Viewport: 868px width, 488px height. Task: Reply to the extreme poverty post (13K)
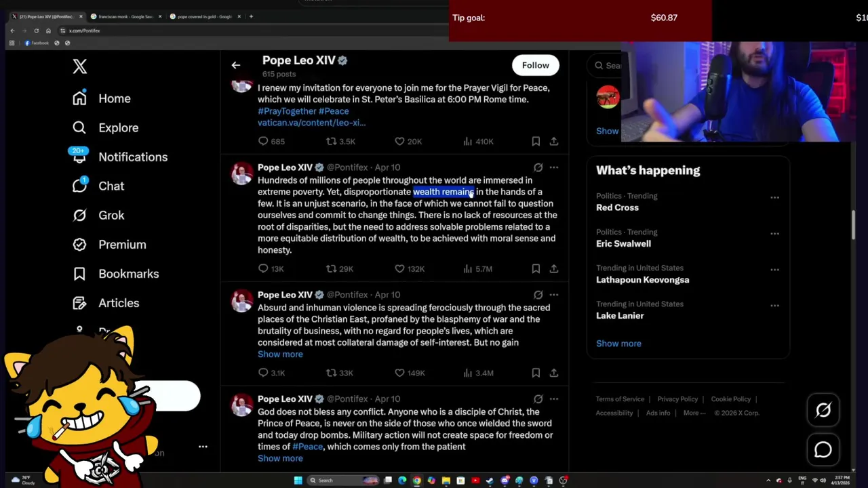tap(271, 268)
